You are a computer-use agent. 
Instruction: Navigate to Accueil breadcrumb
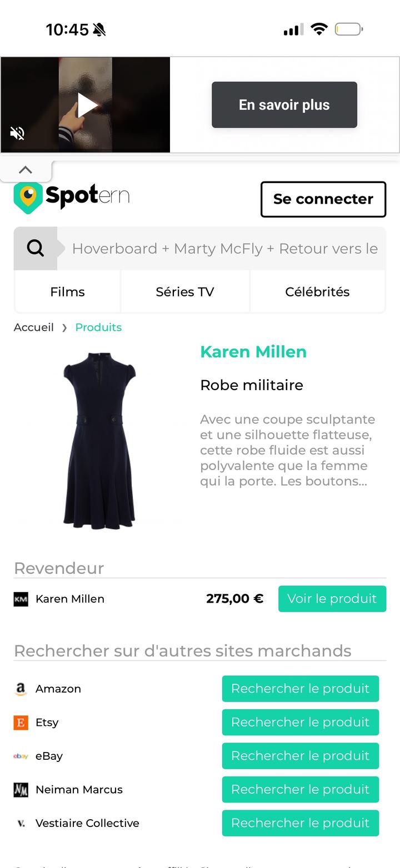pos(34,327)
